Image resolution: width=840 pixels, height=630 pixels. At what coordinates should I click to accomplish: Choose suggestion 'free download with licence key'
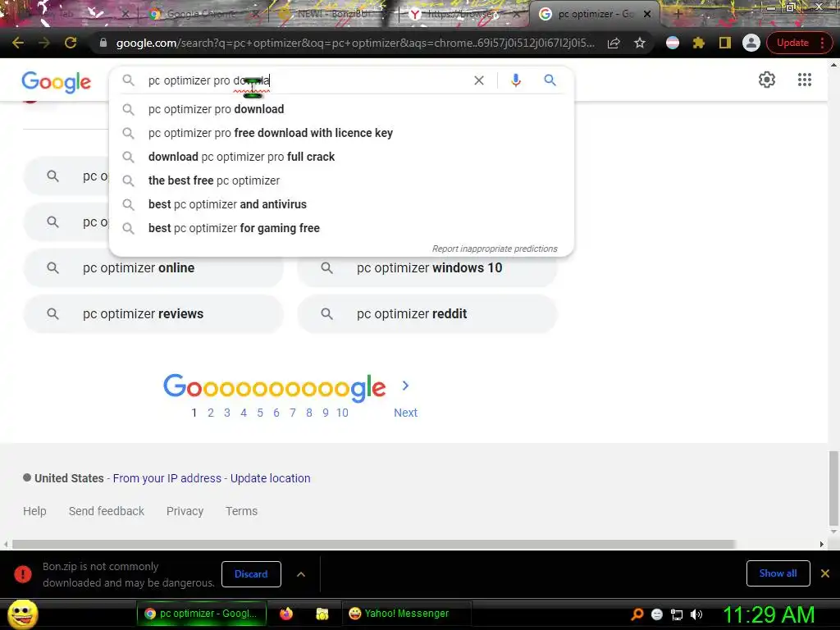click(x=341, y=133)
